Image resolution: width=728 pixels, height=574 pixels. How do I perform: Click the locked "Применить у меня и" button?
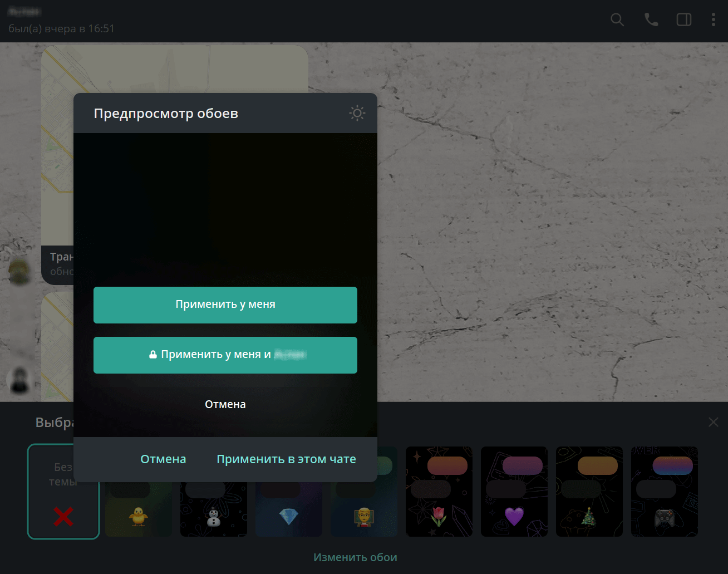pyautogui.click(x=225, y=355)
